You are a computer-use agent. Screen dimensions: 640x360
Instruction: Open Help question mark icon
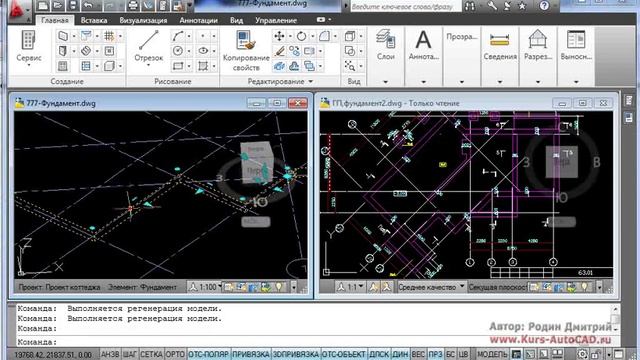pos(544,5)
